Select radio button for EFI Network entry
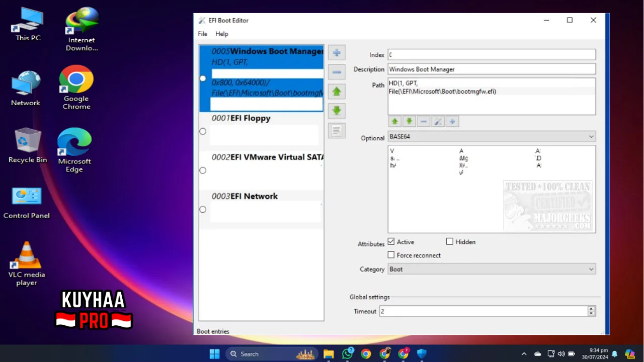This screenshot has width=644, height=362. pyautogui.click(x=203, y=209)
